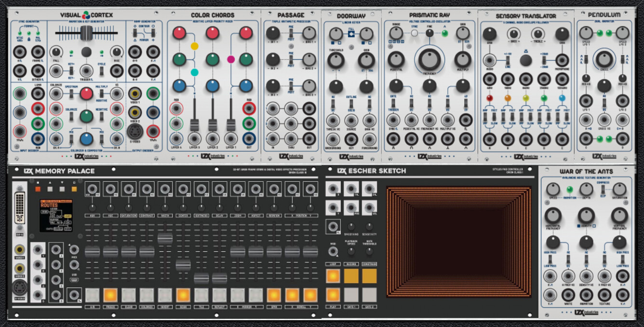The width and height of the screenshot is (644, 327).
Task: Toggle the FREEZE button on Memory Palace
Action: (x=110, y=295)
